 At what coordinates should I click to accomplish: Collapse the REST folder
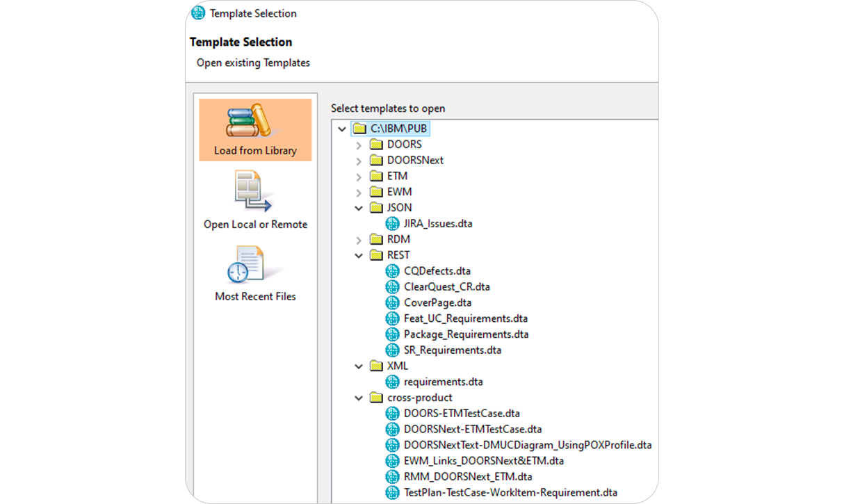[359, 254]
